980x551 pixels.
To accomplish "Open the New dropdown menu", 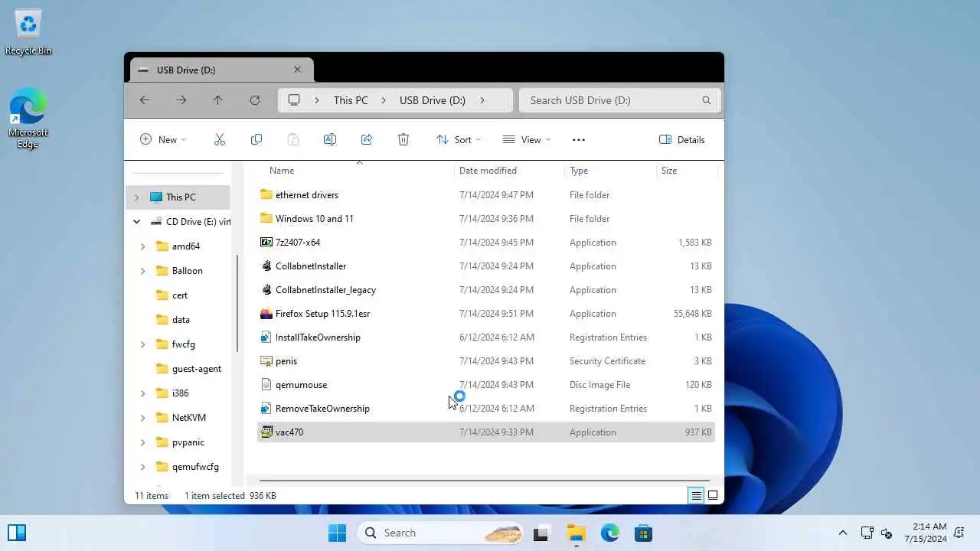I will click(163, 139).
